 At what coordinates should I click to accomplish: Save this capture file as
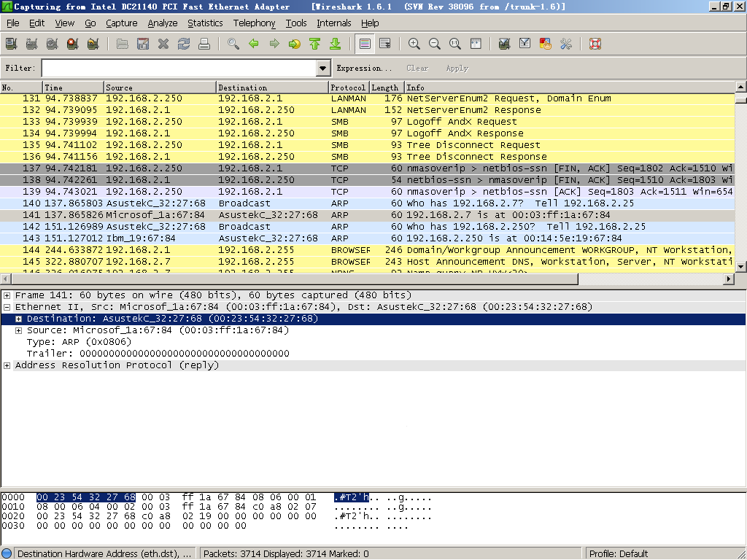(143, 44)
